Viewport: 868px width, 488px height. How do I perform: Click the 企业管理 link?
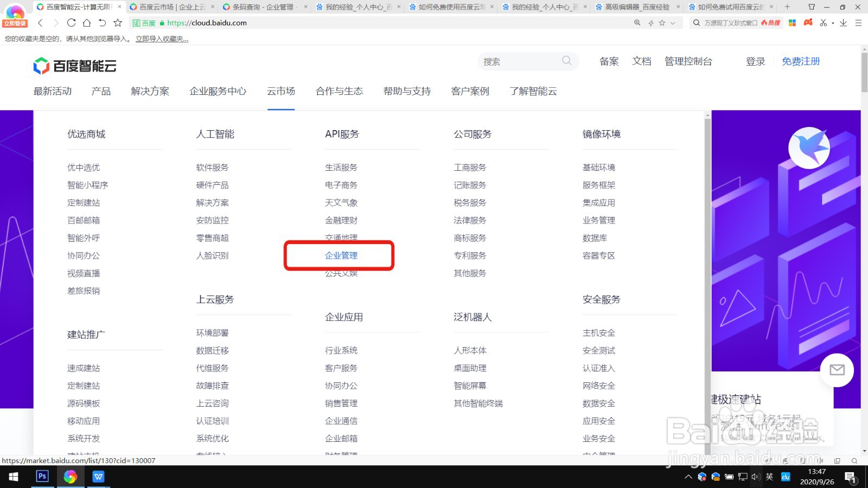[341, 255]
